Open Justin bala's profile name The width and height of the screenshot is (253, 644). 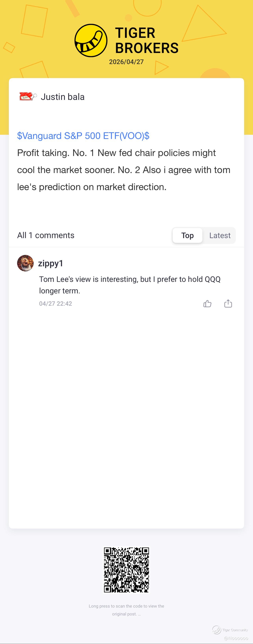(62, 97)
